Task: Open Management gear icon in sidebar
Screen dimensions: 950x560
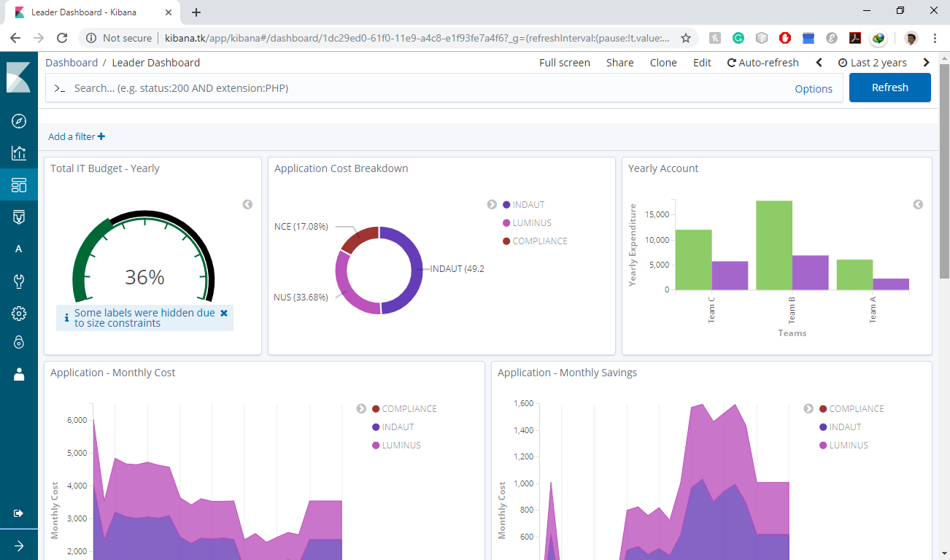Action: 19,314
